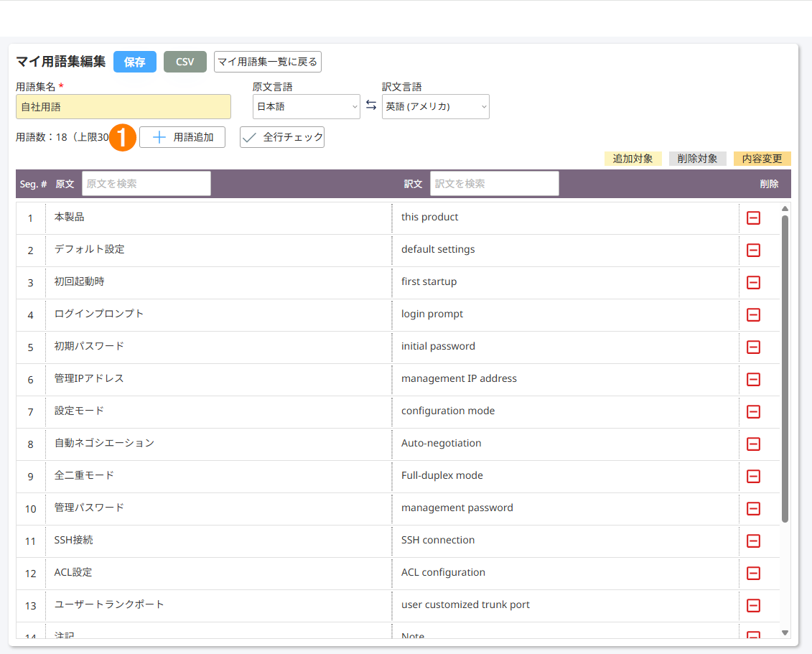Add a term with 用語追加
Image resolution: width=812 pixels, height=654 pixels.
(182, 137)
